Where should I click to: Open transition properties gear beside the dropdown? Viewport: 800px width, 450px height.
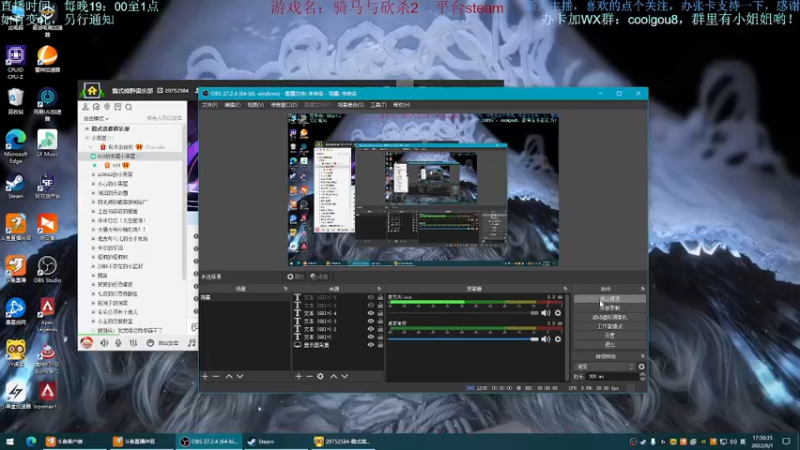click(641, 366)
